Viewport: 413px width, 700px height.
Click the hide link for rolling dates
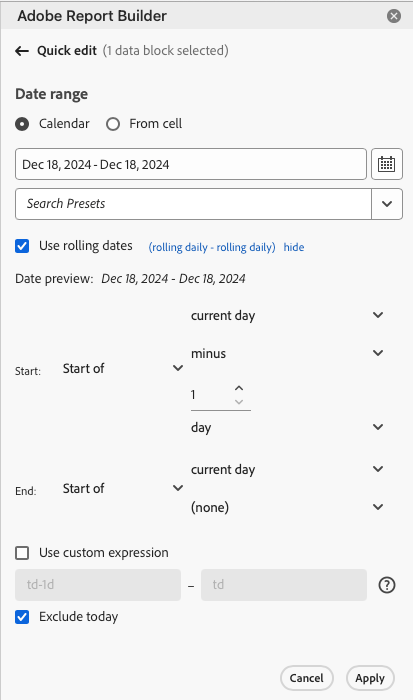click(294, 247)
